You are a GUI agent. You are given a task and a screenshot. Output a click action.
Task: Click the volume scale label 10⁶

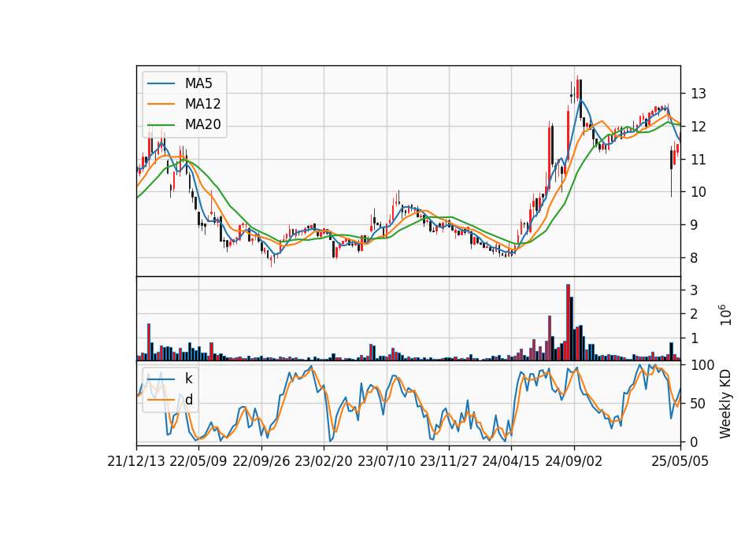pos(724,315)
